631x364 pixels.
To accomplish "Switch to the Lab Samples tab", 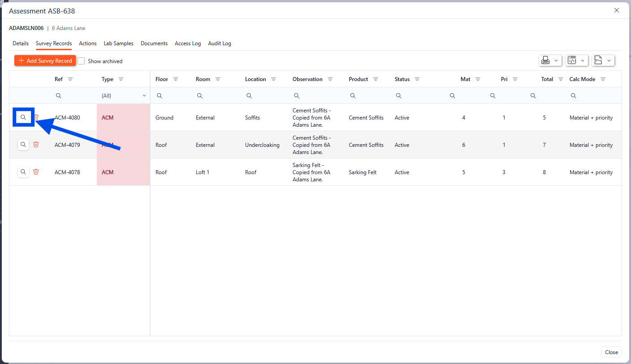I will click(x=118, y=43).
